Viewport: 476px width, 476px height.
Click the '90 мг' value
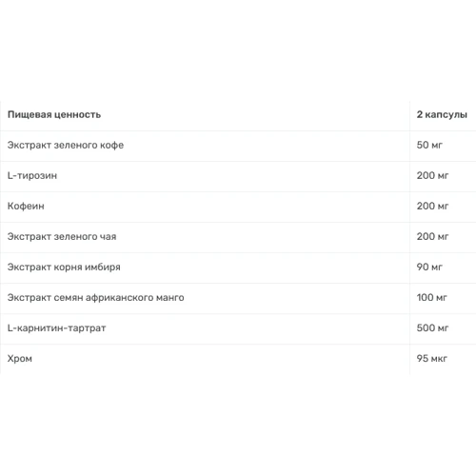pyautogui.click(x=429, y=267)
